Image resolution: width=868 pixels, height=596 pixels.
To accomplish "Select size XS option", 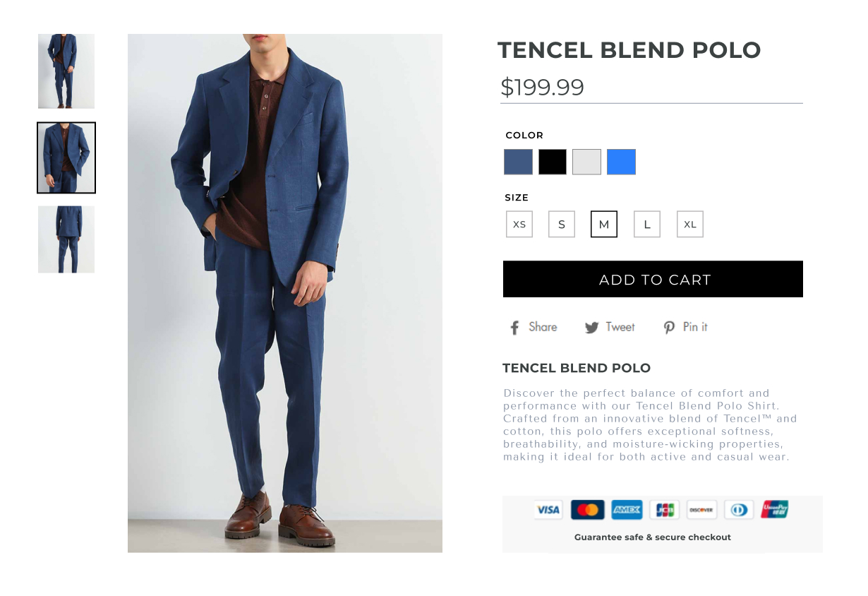I will pyautogui.click(x=519, y=225).
